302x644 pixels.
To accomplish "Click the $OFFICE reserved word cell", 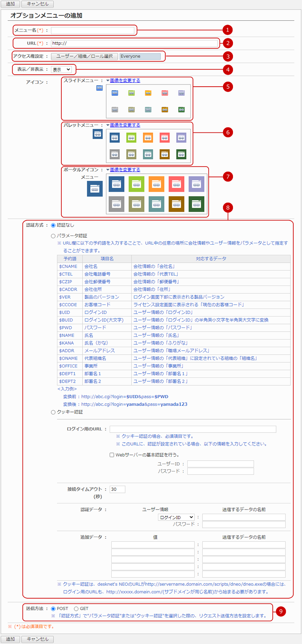I will point(69,366).
